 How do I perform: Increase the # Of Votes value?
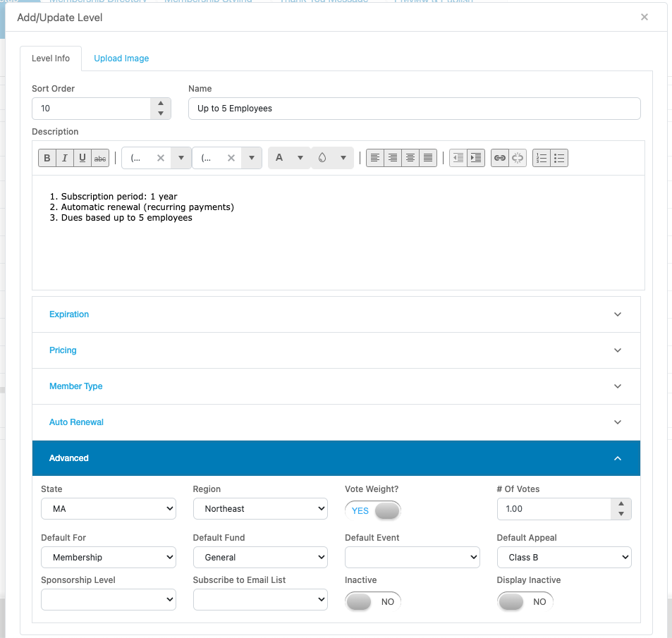point(621,503)
